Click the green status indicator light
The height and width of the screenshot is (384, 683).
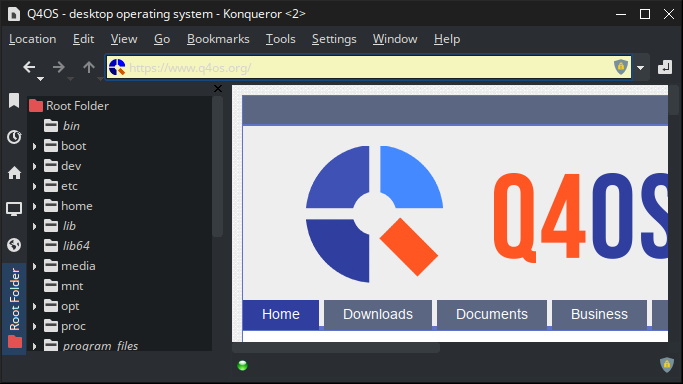pyautogui.click(x=242, y=365)
